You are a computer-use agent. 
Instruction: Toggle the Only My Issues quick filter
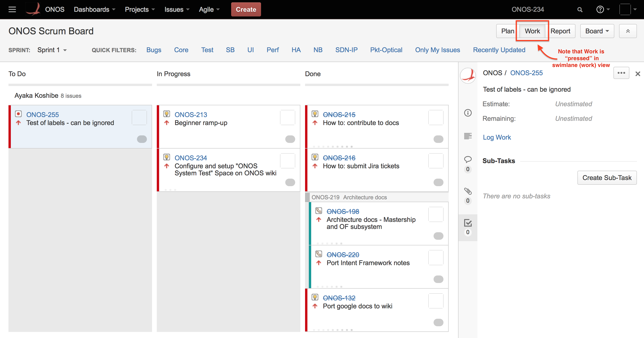pyautogui.click(x=437, y=50)
